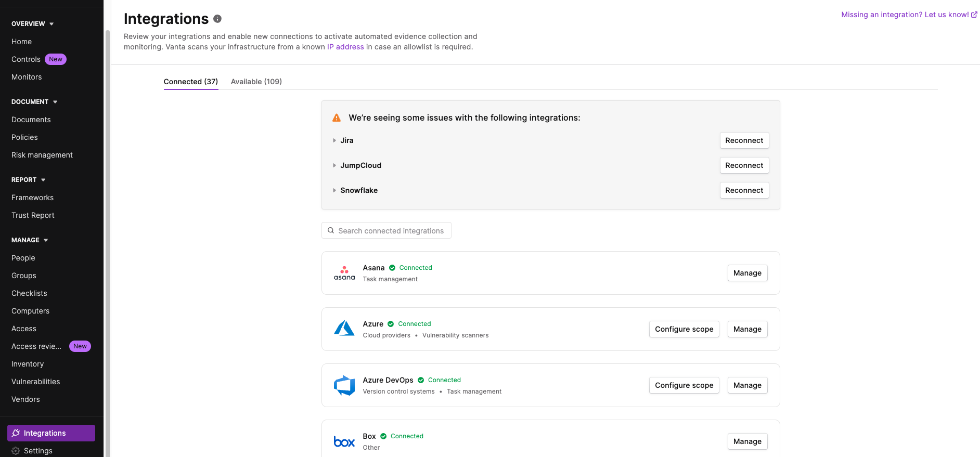Open Trust Report in the sidebar
Image resolution: width=980 pixels, height=457 pixels.
33,215
